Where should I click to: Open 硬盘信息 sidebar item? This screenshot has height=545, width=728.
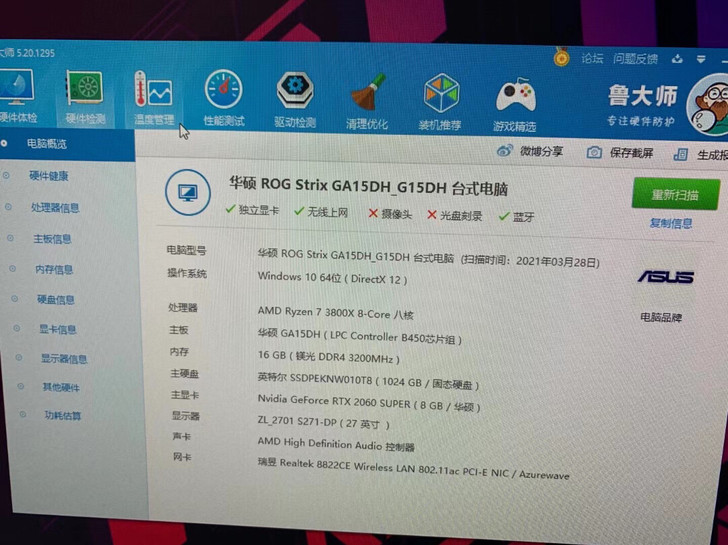pyautogui.click(x=56, y=299)
